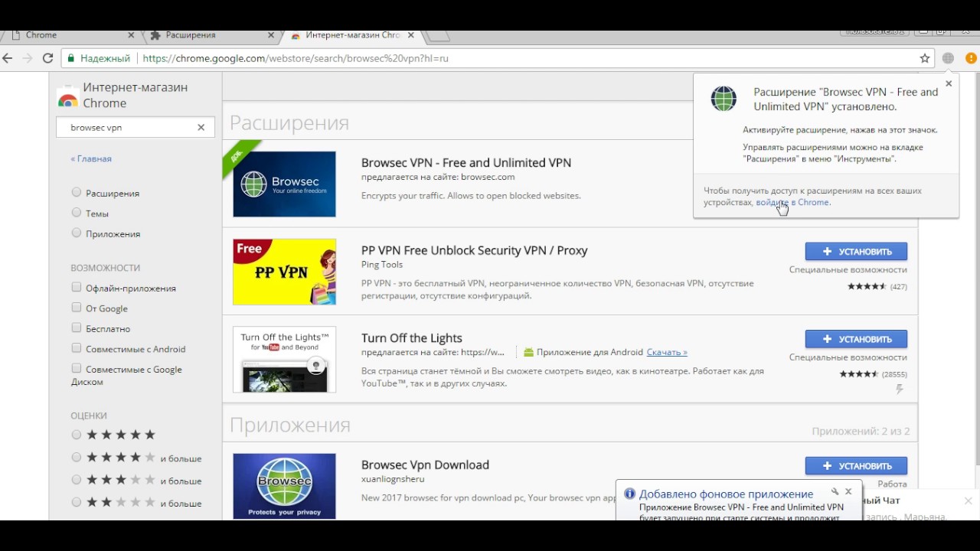Click the browser back arrow
Screen dimensions: 980x551
click(8, 58)
